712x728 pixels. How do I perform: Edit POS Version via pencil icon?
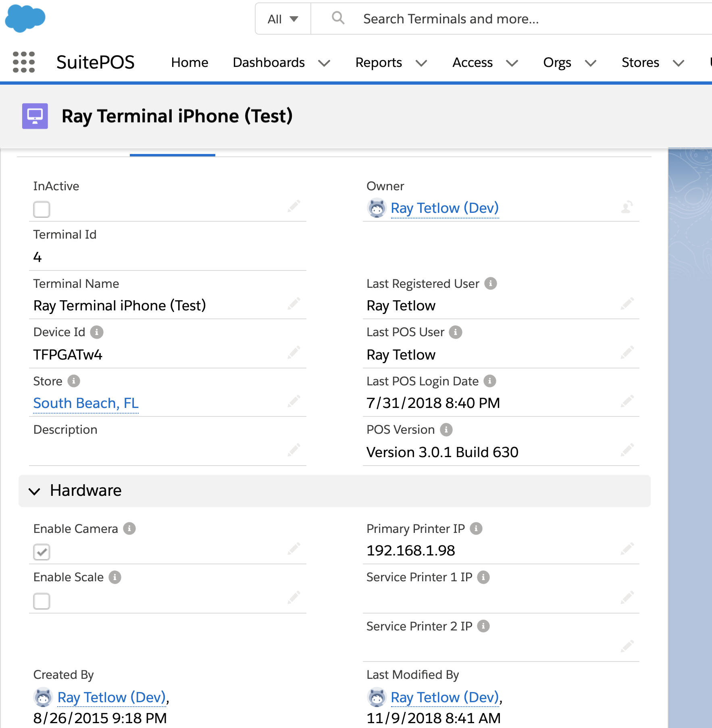tap(627, 450)
